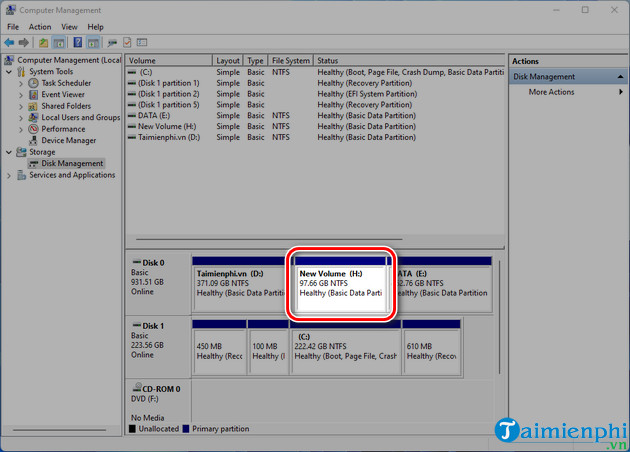This screenshot has width=630, height=452.
Task: Expand the Task Scheduler node arrow
Action: (21, 83)
